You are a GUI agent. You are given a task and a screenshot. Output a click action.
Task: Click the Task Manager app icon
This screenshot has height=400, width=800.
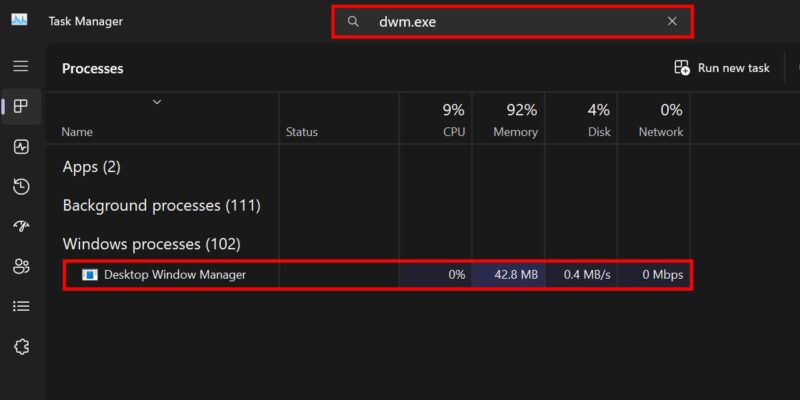click(19, 20)
